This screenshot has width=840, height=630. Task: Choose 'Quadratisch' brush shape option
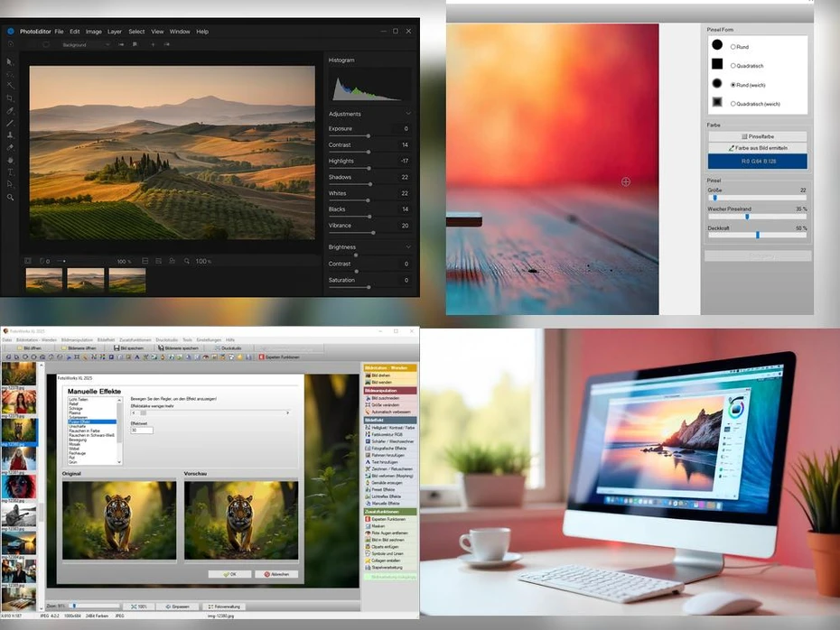(x=733, y=65)
